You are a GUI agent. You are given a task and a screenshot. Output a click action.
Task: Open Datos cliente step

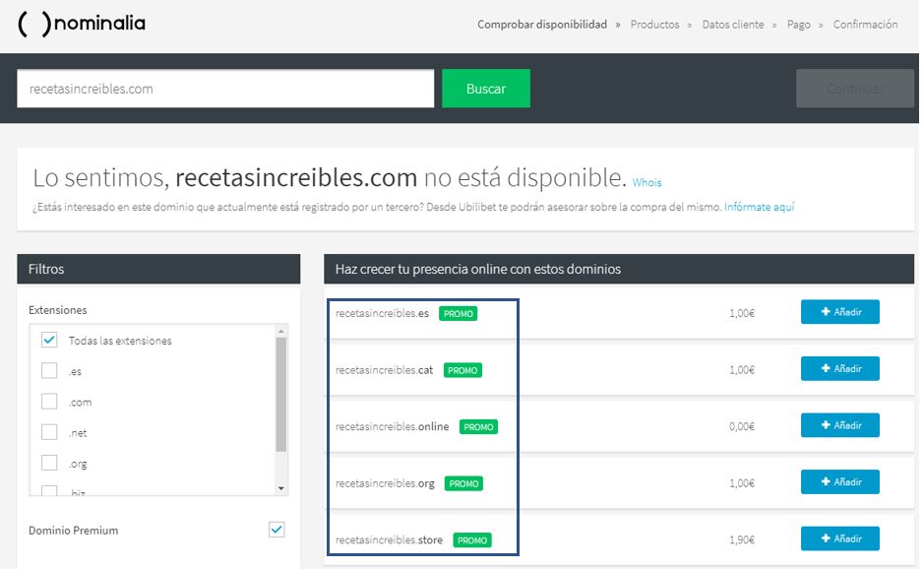(x=732, y=25)
